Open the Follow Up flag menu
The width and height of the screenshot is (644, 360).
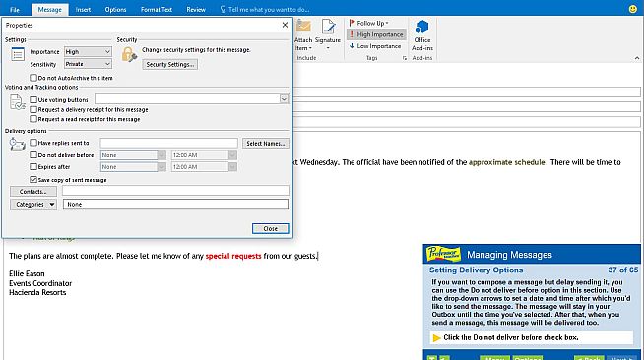tap(369, 23)
